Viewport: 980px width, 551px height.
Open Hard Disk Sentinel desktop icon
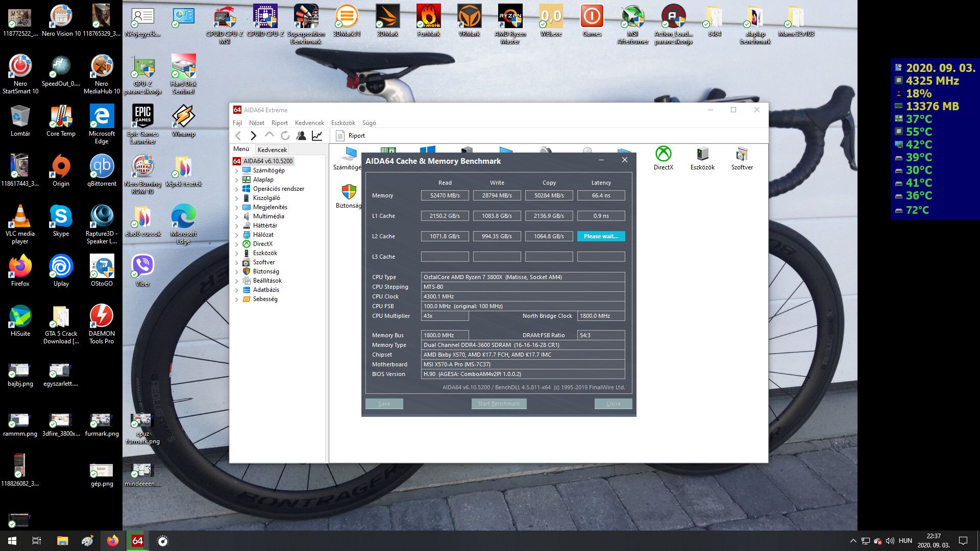183,74
